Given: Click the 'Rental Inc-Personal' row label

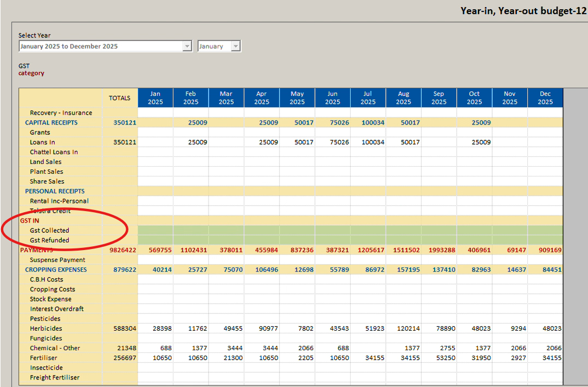Looking at the screenshot, I should pyautogui.click(x=59, y=201).
